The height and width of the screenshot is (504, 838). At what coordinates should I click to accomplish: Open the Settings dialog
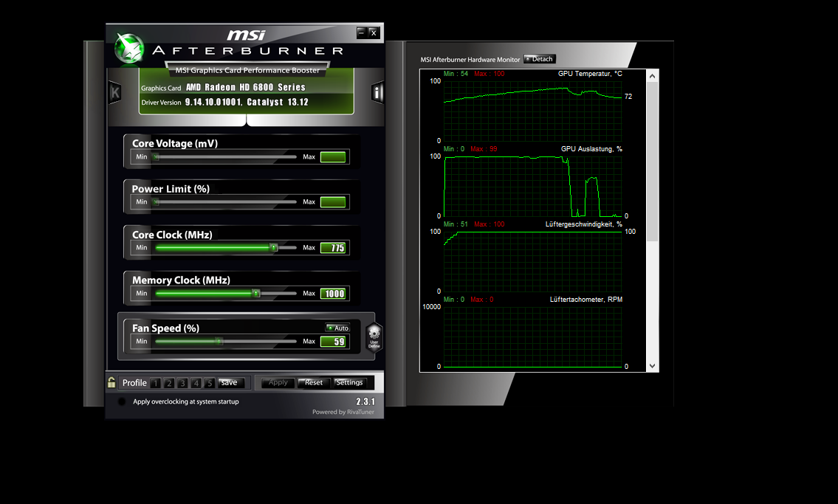click(x=349, y=382)
